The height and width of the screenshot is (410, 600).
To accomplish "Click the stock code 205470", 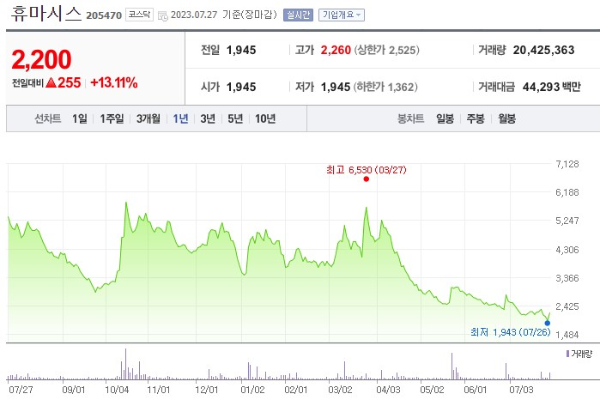I will [x=104, y=16].
